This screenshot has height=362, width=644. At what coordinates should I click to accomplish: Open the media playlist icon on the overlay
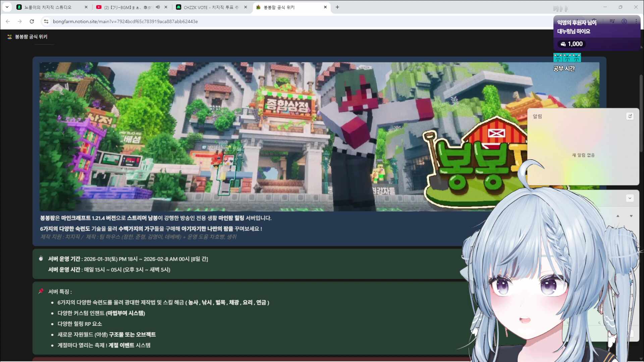[x=612, y=21]
